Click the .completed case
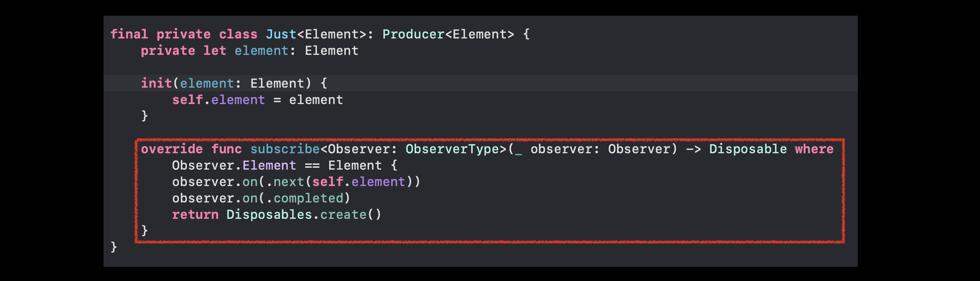 point(305,198)
